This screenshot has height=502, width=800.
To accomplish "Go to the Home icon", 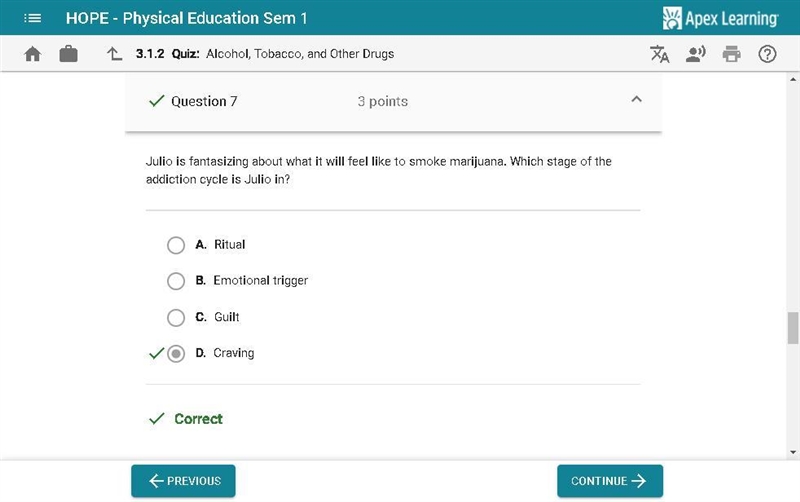I will tap(33, 54).
